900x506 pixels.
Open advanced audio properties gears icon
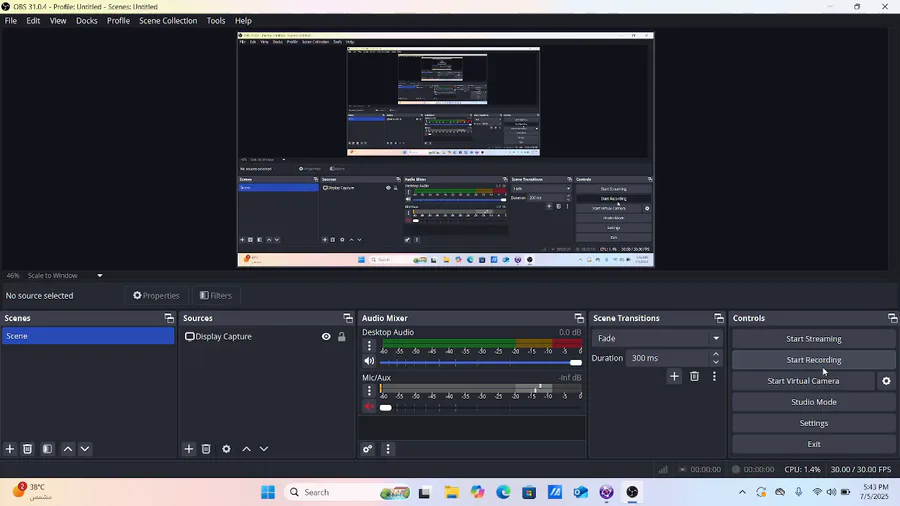pyautogui.click(x=368, y=449)
